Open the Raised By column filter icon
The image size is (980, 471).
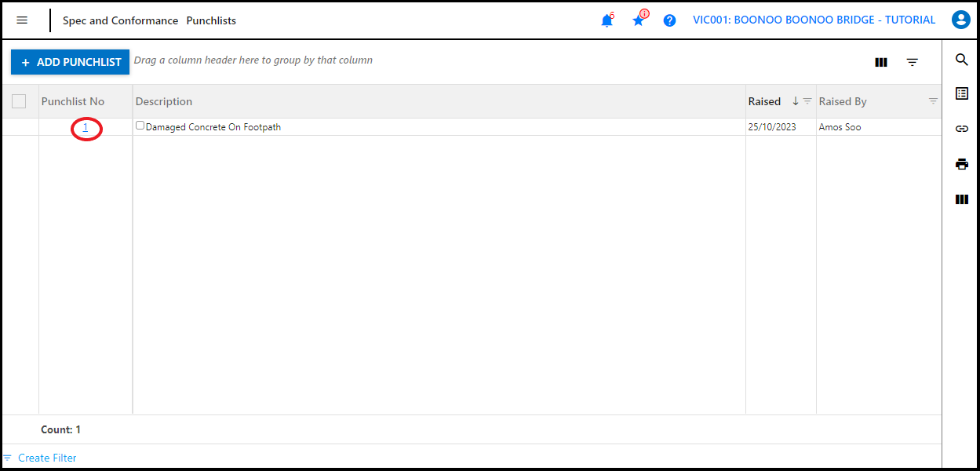[x=933, y=101]
